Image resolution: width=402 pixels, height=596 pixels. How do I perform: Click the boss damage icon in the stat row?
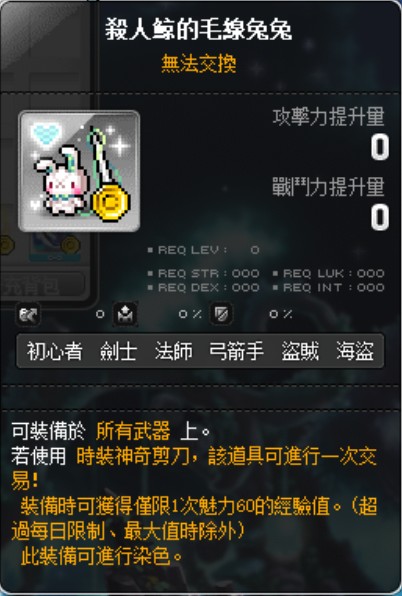click(125, 314)
